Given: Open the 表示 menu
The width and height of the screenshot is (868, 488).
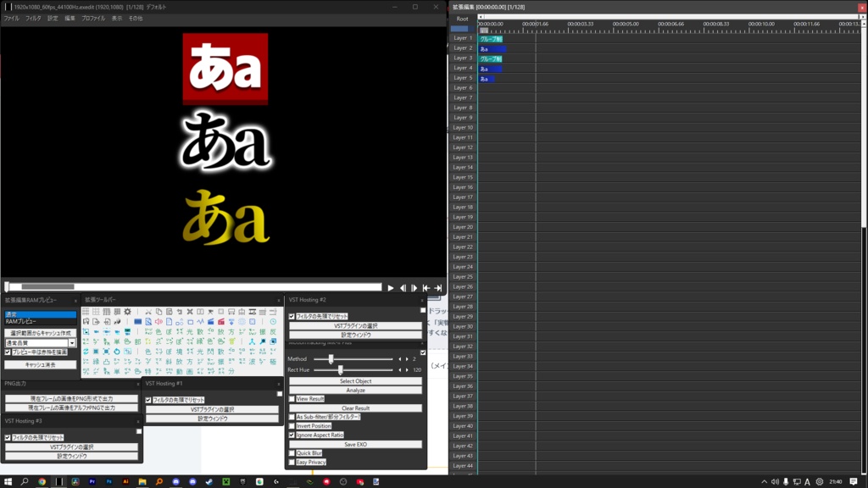Looking at the screenshot, I should click(x=117, y=19).
